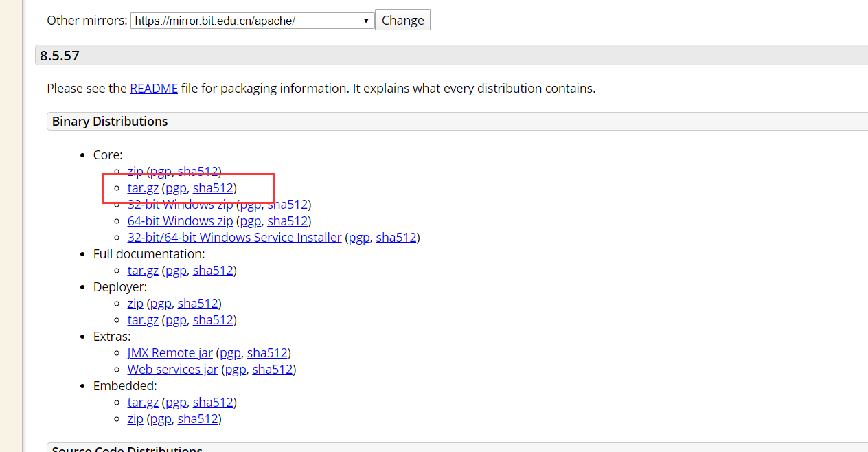The width and height of the screenshot is (868, 452).
Task: Open pgp for 64-bit Windows zip
Action: [x=251, y=221]
